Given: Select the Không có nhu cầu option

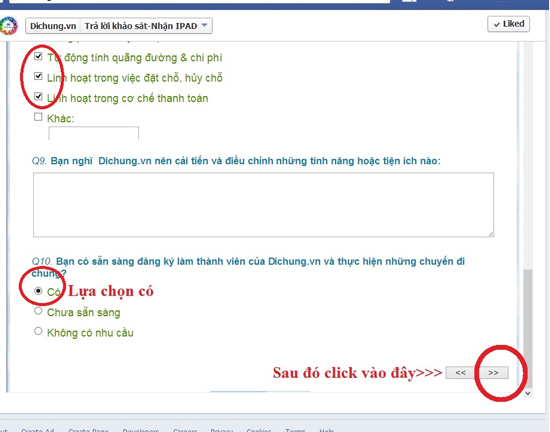Looking at the screenshot, I should (x=38, y=331).
